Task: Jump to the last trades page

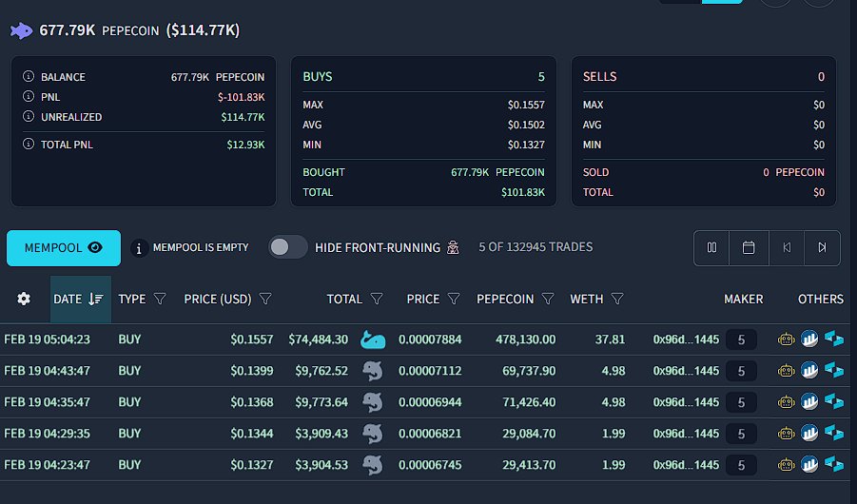Action: click(822, 247)
